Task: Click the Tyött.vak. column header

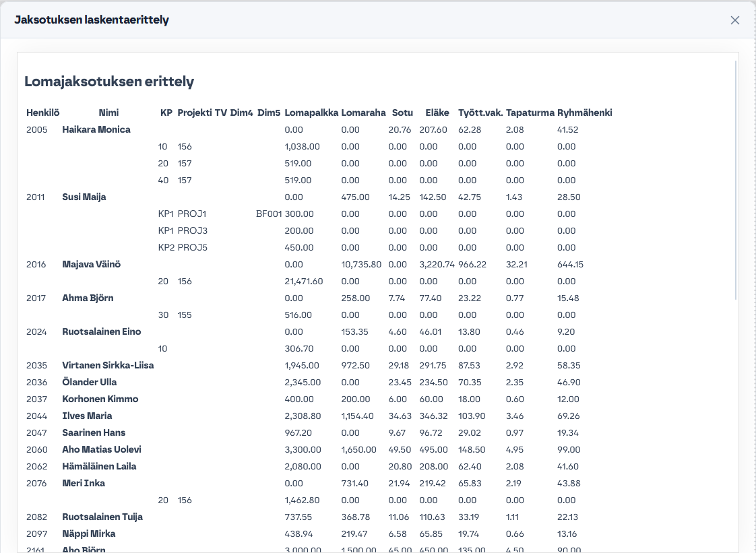Action: (x=480, y=112)
